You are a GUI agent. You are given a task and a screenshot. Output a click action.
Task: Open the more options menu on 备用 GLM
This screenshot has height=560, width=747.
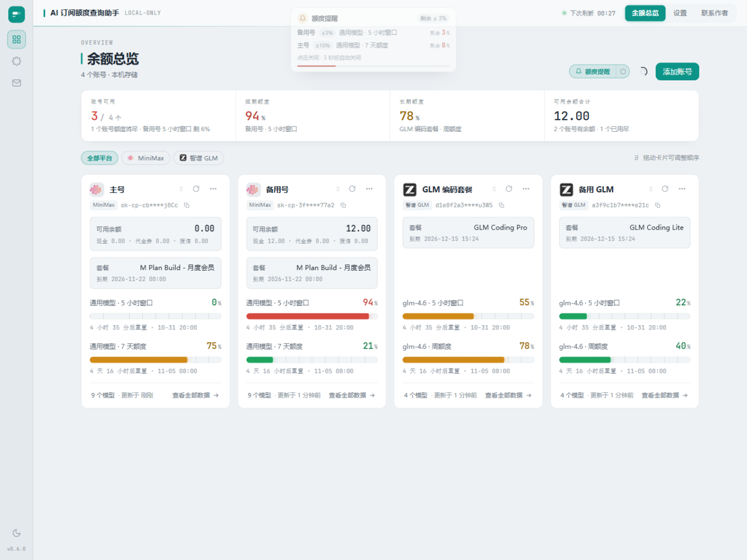(x=682, y=189)
